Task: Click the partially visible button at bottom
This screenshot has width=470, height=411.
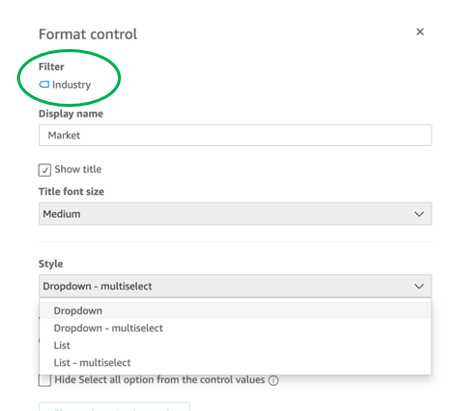Action: tap(114, 407)
